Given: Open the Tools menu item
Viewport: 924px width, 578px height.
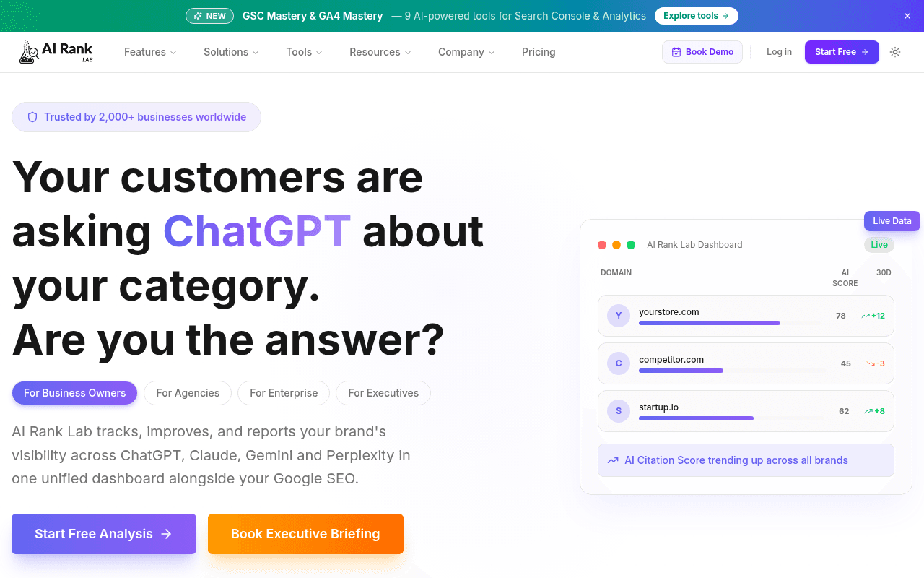Looking at the screenshot, I should click(303, 52).
